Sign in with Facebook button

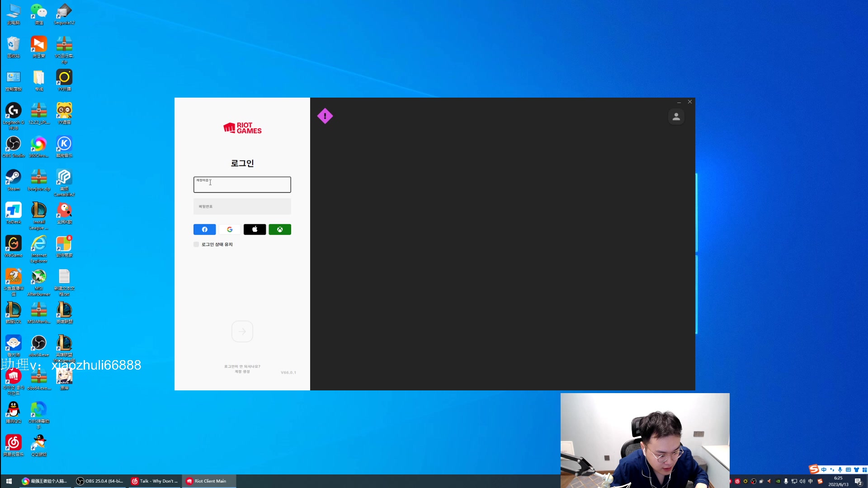[x=204, y=230]
